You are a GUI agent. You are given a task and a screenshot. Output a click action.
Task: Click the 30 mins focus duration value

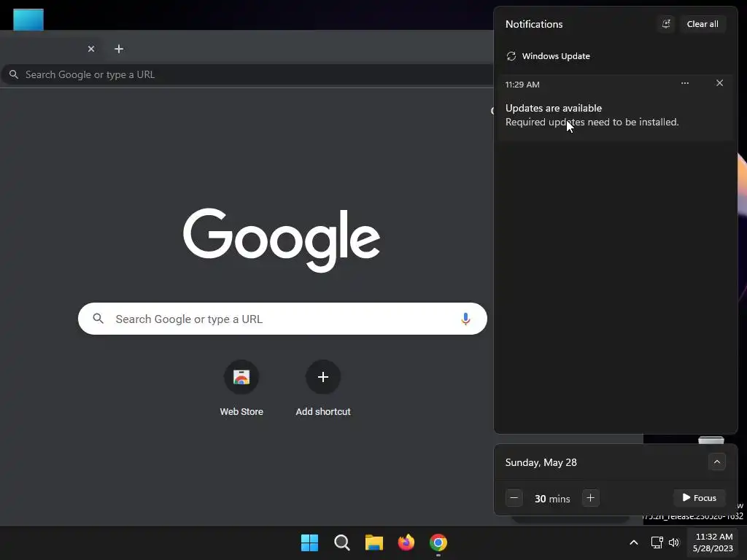pyautogui.click(x=552, y=499)
